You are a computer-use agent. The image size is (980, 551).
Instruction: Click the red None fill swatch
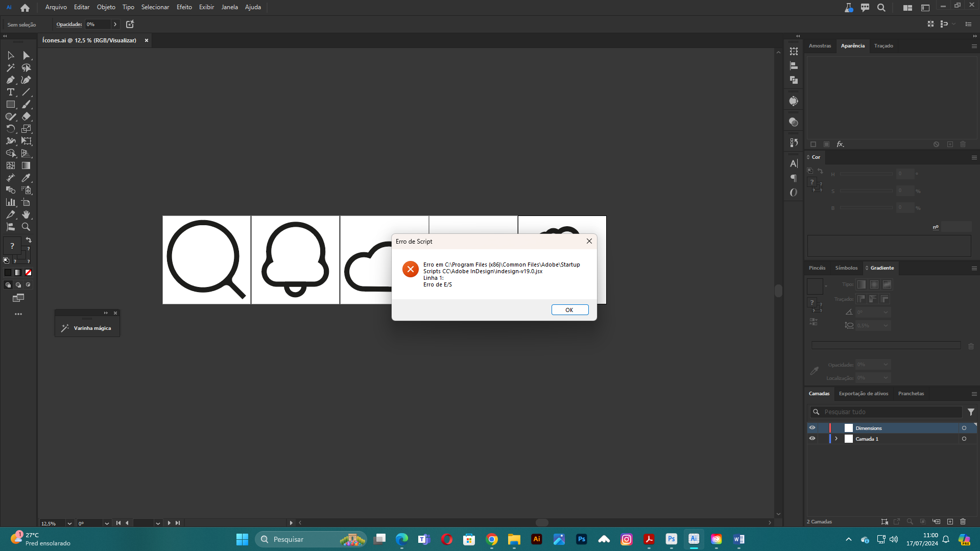click(28, 272)
